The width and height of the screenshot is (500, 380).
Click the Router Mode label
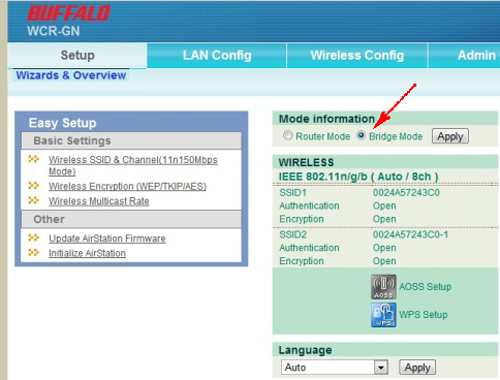(x=323, y=136)
